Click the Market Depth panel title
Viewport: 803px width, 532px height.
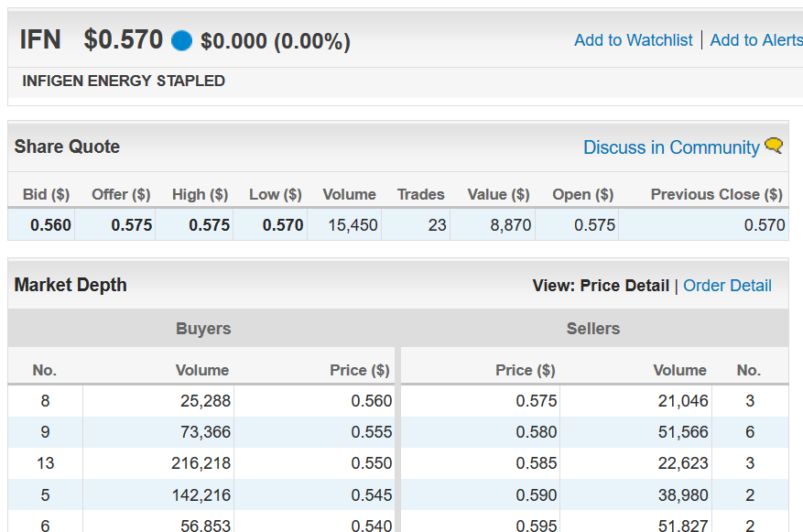click(x=71, y=285)
